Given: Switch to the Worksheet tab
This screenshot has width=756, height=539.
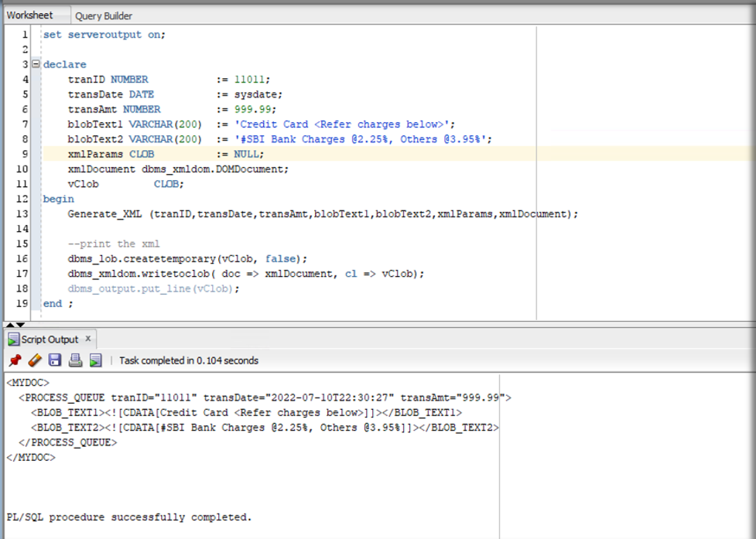Looking at the screenshot, I should (x=30, y=15).
